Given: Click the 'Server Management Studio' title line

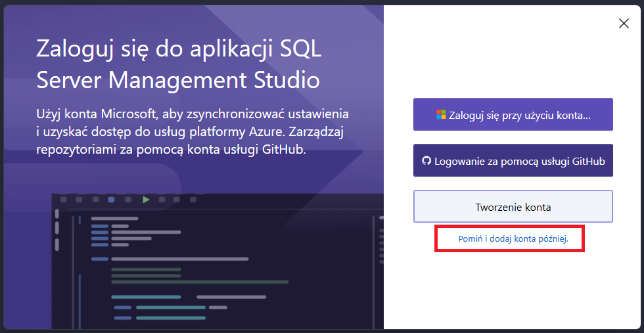Looking at the screenshot, I should 178,80.
